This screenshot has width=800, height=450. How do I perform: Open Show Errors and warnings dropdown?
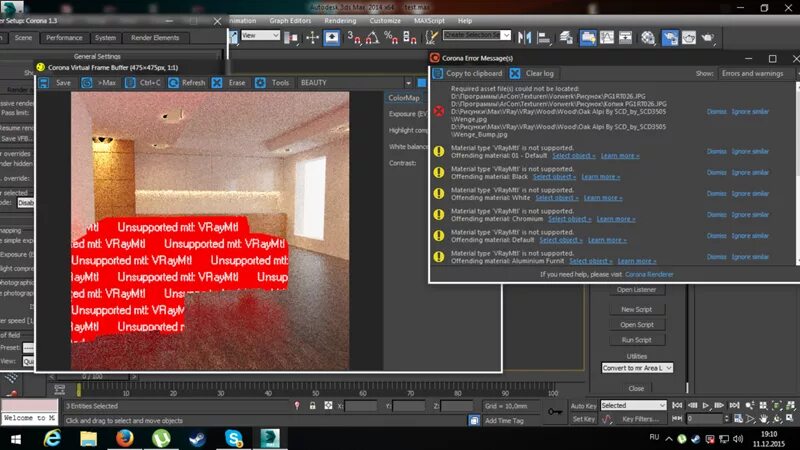point(758,73)
